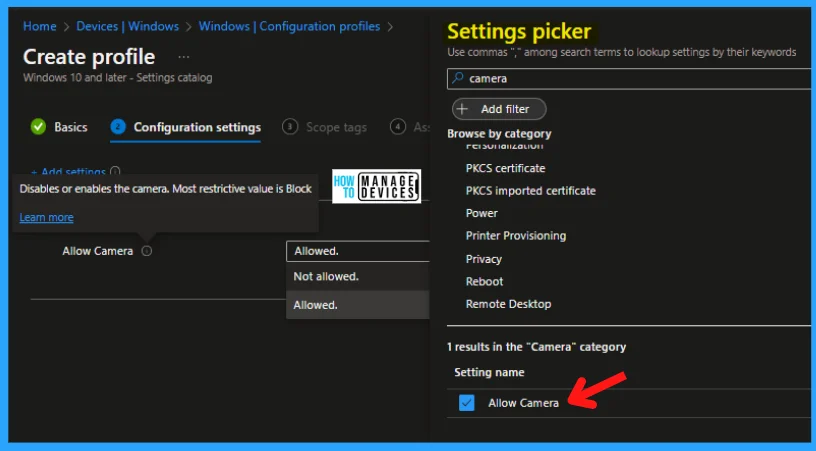
Task: Click the Allow Camera info icon
Action: (147, 251)
